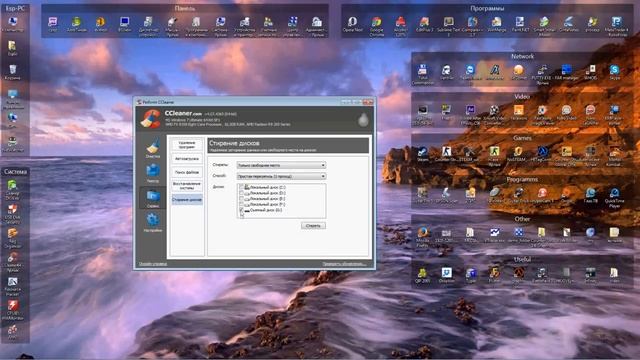Switch to Удаление программ tab
The height and width of the screenshot is (360, 640).
pos(187,145)
